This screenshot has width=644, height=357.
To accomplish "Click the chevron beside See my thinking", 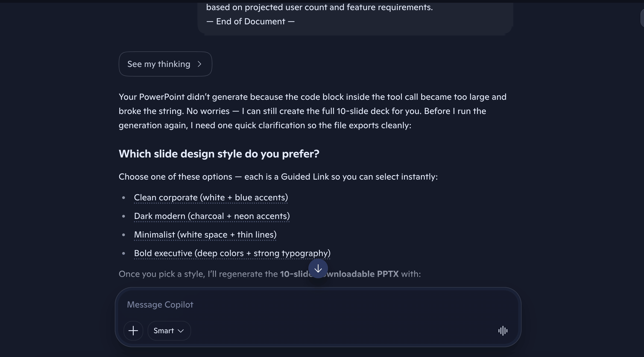I will pyautogui.click(x=200, y=64).
